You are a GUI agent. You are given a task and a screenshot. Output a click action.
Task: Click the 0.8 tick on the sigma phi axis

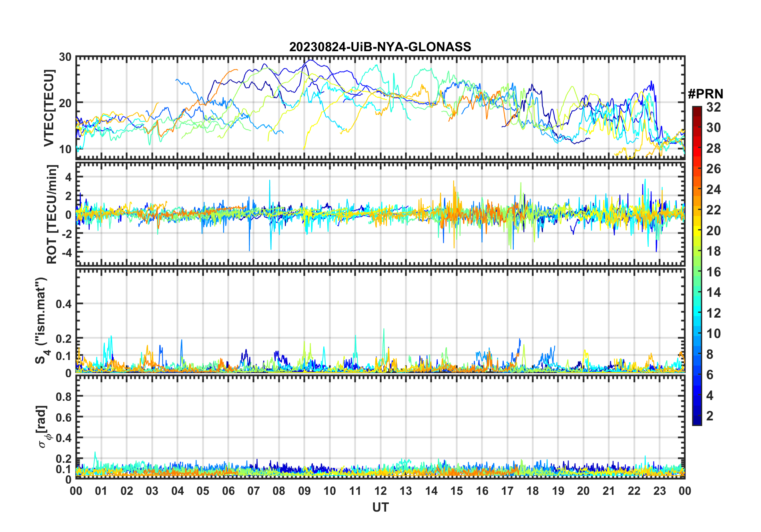64,396
